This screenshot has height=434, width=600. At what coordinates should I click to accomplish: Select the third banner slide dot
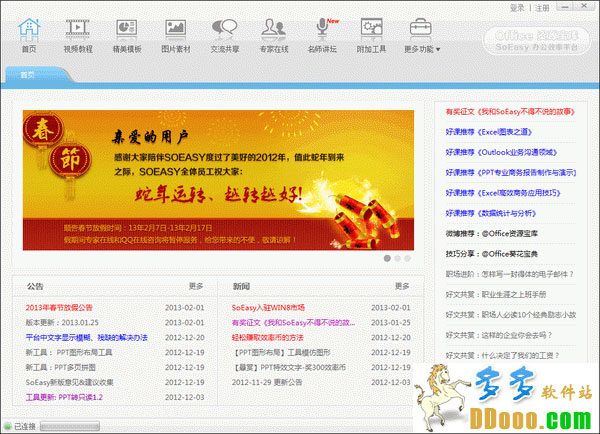point(408,258)
